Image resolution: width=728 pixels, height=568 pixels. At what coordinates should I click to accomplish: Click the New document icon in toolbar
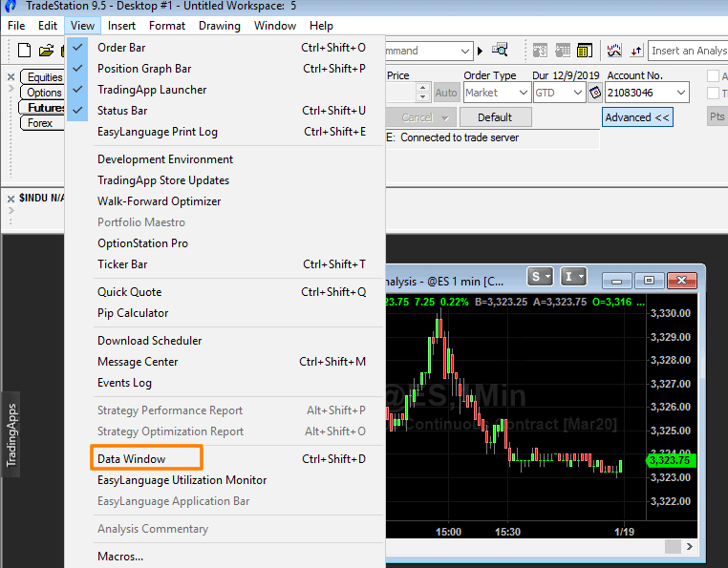click(24, 50)
